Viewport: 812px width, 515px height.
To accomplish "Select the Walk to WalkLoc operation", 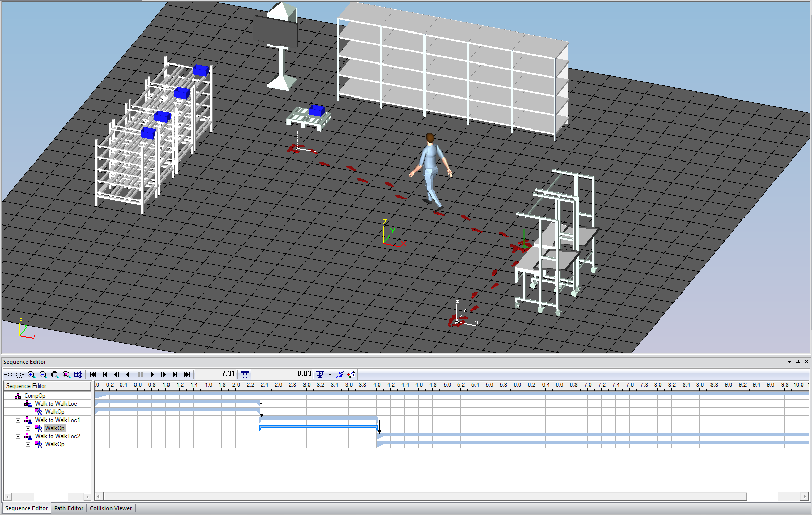I will pos(56,404).
